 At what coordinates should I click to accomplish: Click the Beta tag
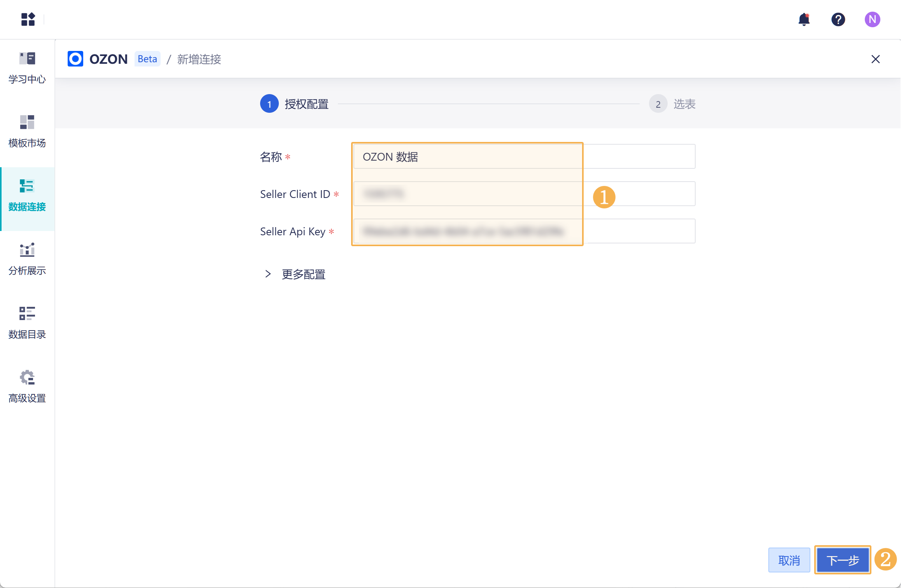(147, 59)
